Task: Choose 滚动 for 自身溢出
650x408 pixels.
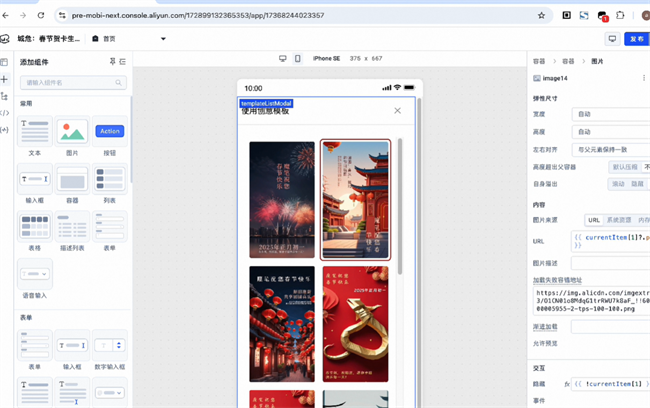Action: click(618, 184)
